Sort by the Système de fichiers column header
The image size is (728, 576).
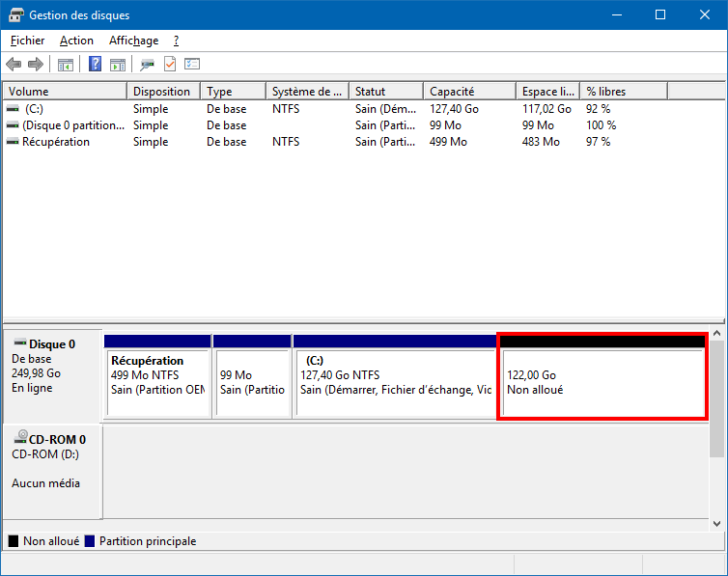[307, 92]
